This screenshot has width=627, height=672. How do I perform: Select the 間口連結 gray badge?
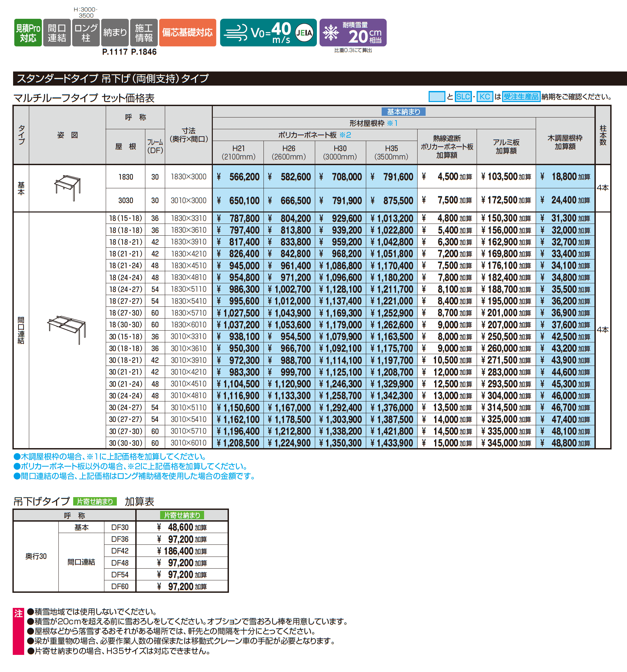pyautogui.click(x=57, y=33)
